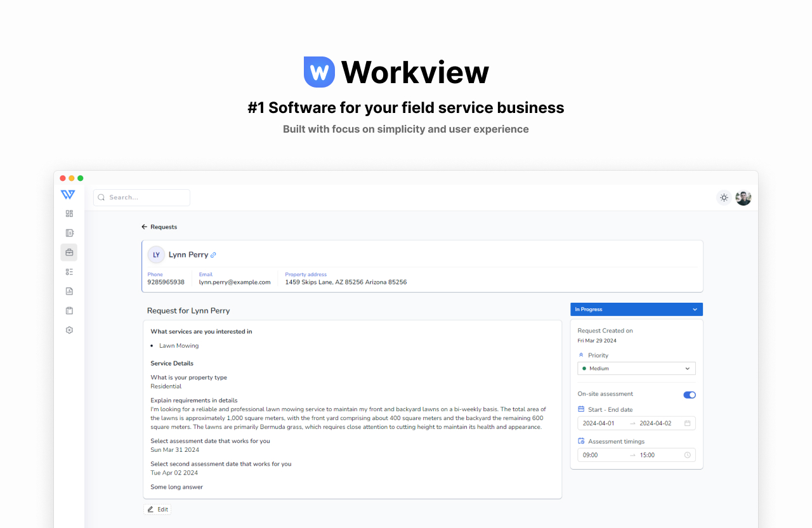Screen dimensions: 812x528
Task: Click the Service Details heading
Action: point(172,364)
